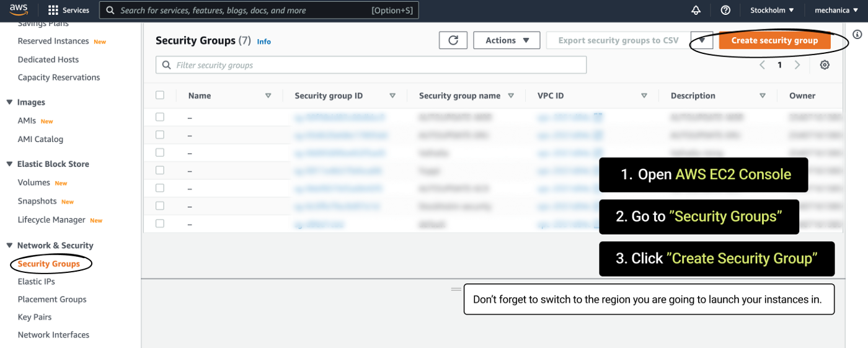The height and width of the screenshot is (348, 868).
Task: Collapse the Elastic Block Store section
Action: click(x=9, y=164)
